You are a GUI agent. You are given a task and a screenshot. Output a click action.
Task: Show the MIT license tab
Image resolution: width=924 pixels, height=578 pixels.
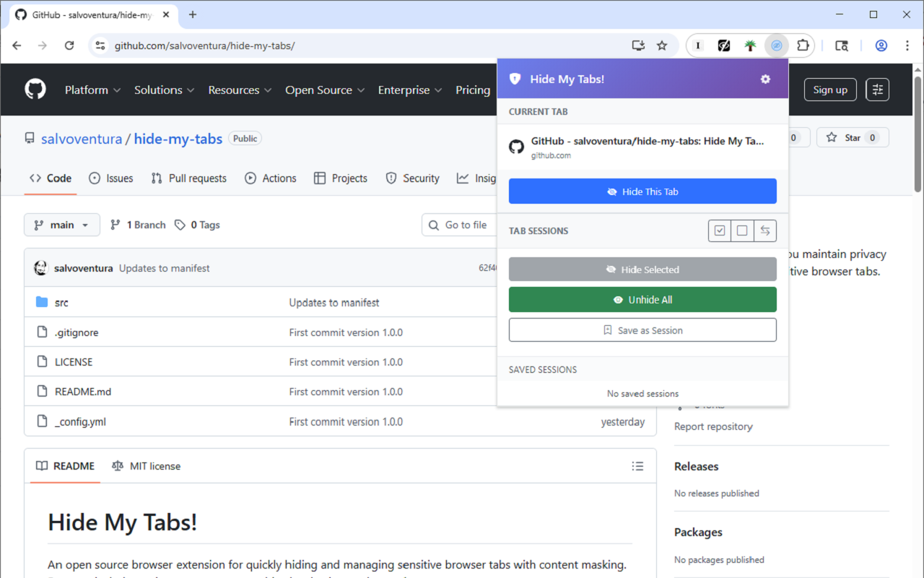[147, 466]
